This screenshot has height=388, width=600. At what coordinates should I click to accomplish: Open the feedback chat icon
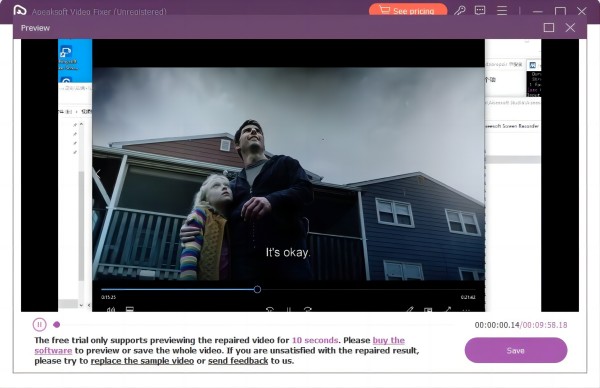point(480,10)
